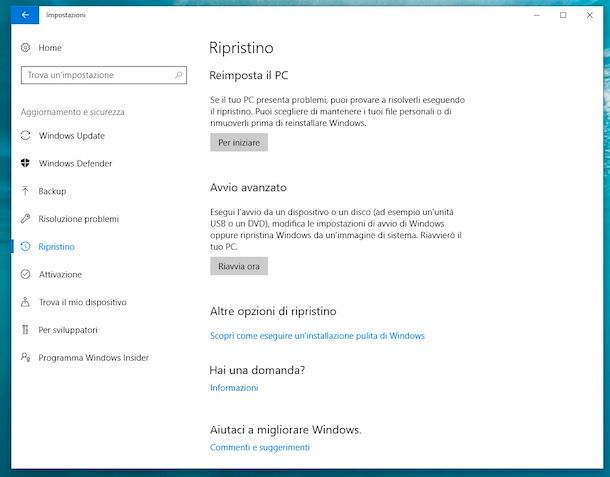This screenshot has width=610, height=477.
Task: Click the Per sviluppatori tools icon
Action: 25,330
